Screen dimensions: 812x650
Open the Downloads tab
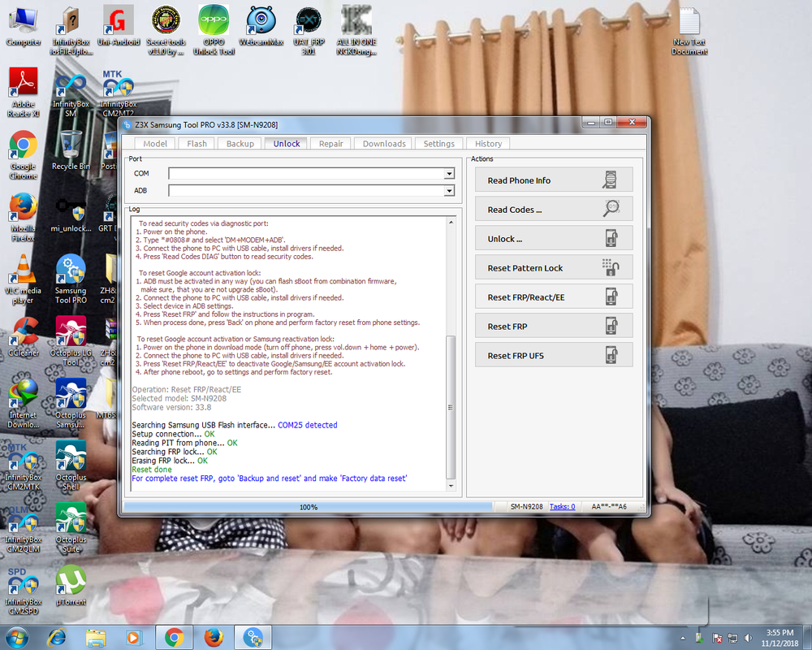click(384, 144)
